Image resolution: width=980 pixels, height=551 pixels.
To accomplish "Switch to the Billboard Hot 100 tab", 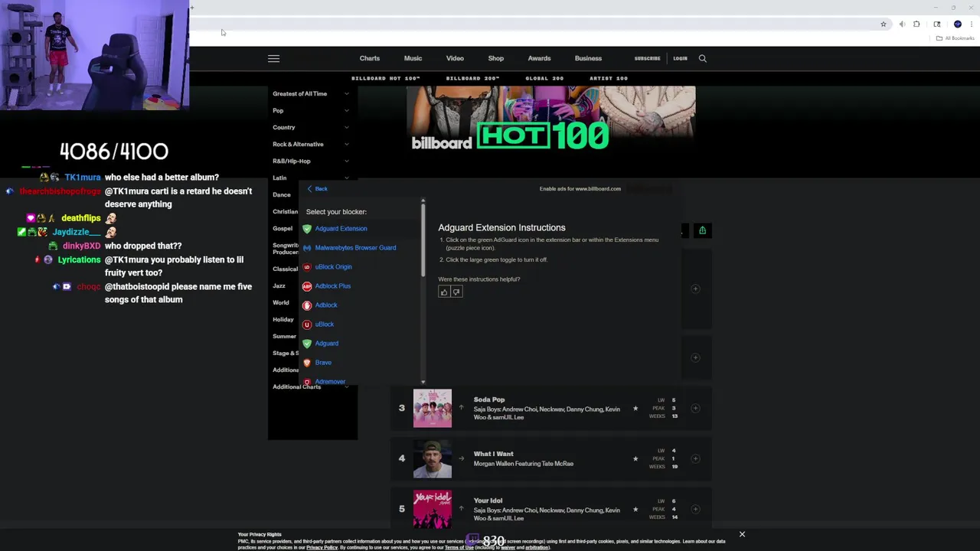I will point(386,78).
